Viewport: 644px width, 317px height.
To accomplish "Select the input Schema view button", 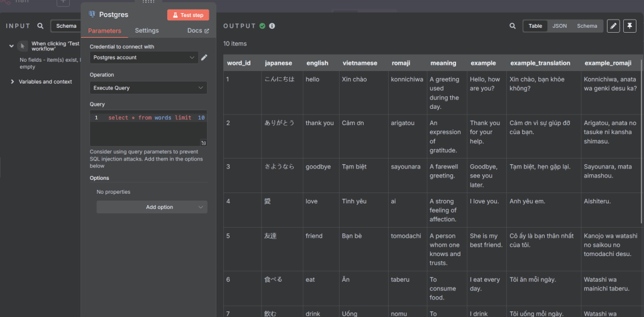I will pos(65,26).
